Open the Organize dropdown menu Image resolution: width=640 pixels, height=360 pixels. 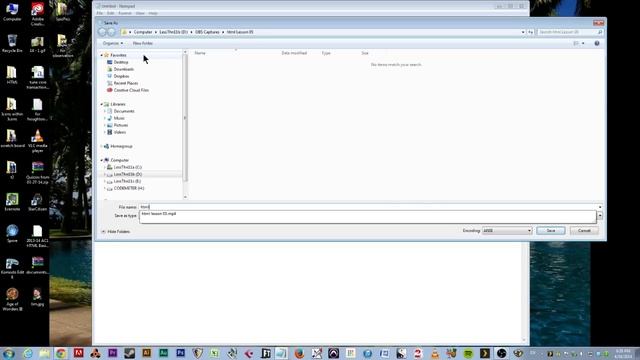113,43
